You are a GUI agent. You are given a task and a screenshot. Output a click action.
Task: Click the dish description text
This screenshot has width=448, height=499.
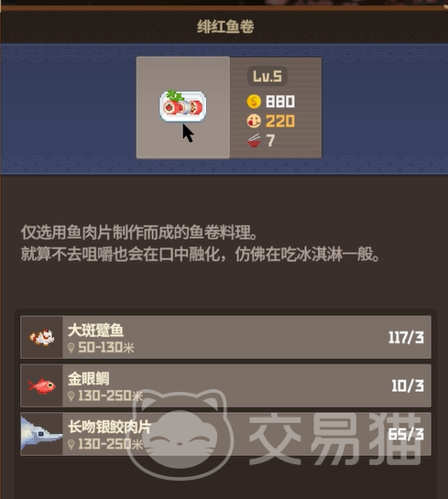[x=201, y=244]
